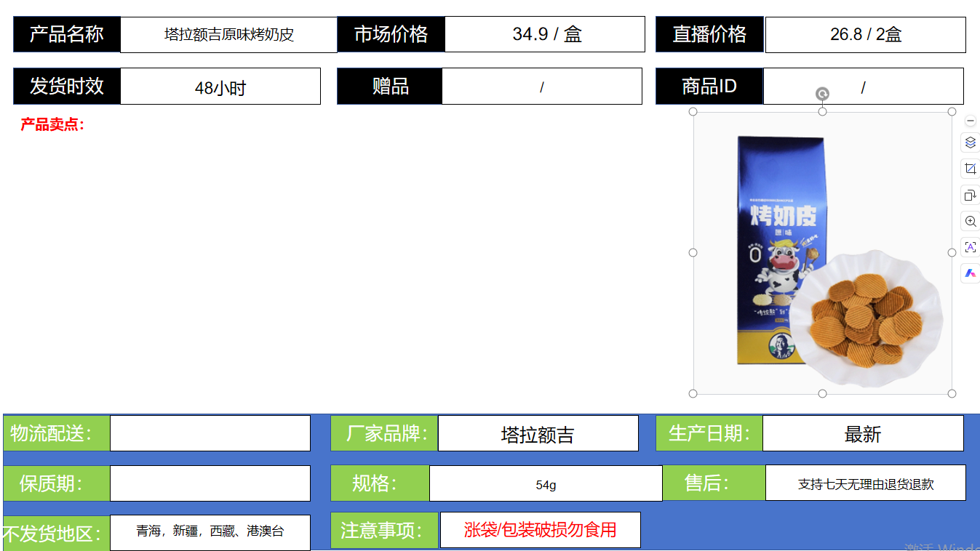The height and width of the screenshot is (551, 980).
Task: Open the layer order icon beside image
Action: (970, 142)
